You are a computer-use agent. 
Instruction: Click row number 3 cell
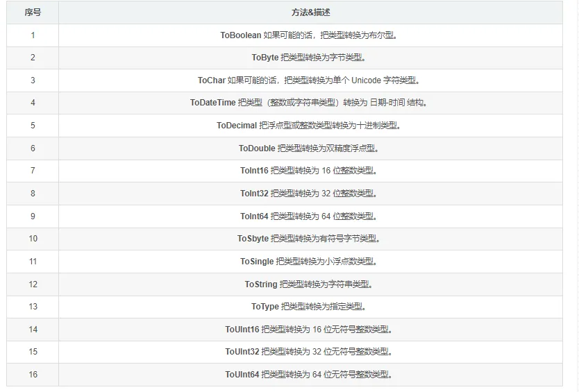tap(33, 80)
